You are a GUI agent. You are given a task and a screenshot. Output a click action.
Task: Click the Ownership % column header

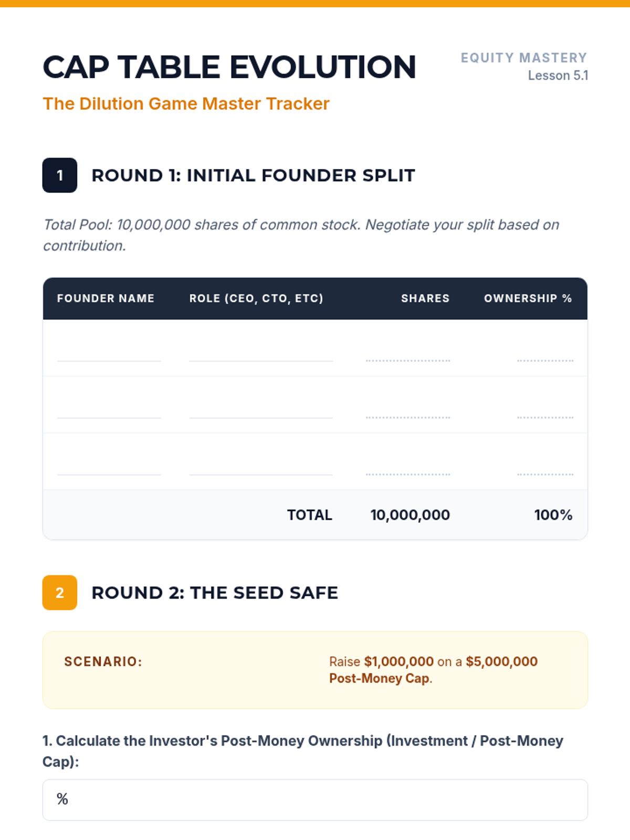click(528, 298)
